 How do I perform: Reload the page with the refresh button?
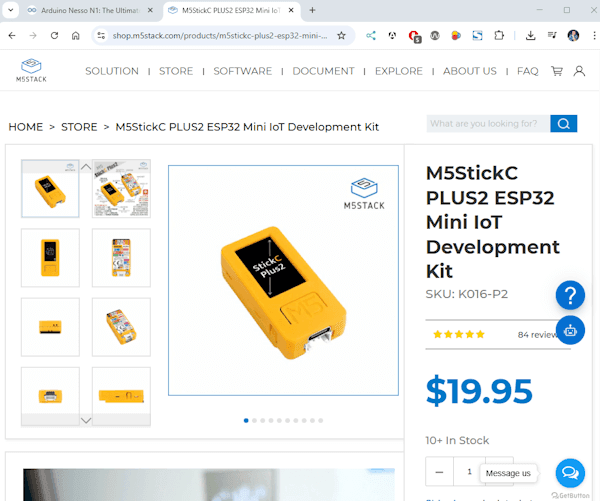click(x=54, y=35)
